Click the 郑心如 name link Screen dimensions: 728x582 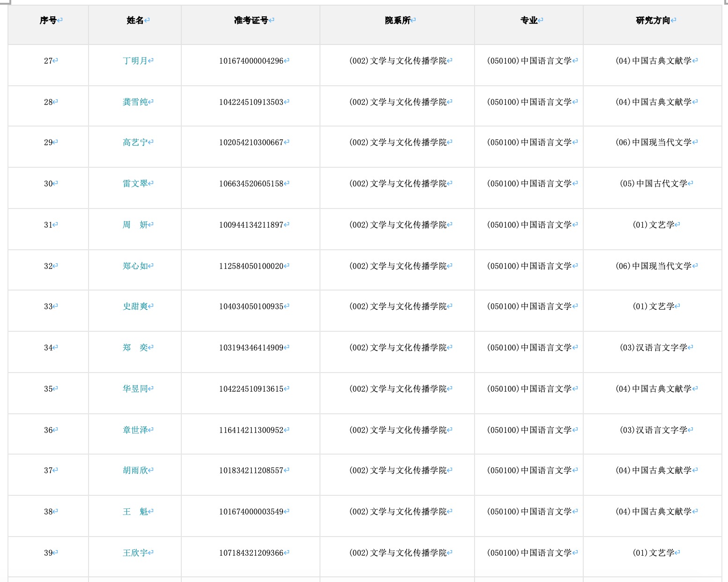pyautogui.click(x=135, y=266)
